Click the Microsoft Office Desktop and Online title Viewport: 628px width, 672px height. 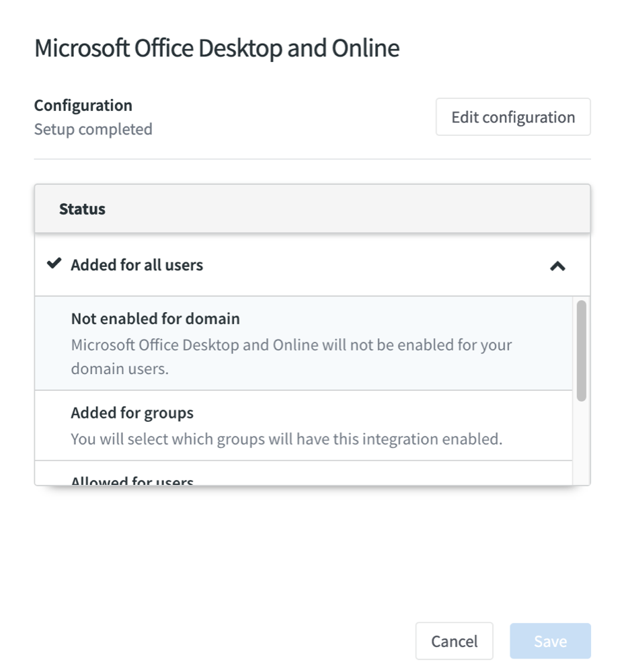point(217,47)
